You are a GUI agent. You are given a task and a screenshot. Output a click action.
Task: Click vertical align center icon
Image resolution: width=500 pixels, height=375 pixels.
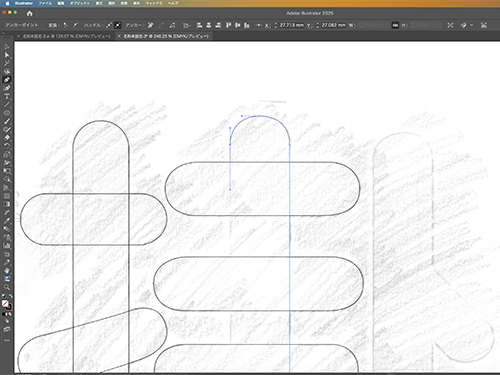pos(237,25)
